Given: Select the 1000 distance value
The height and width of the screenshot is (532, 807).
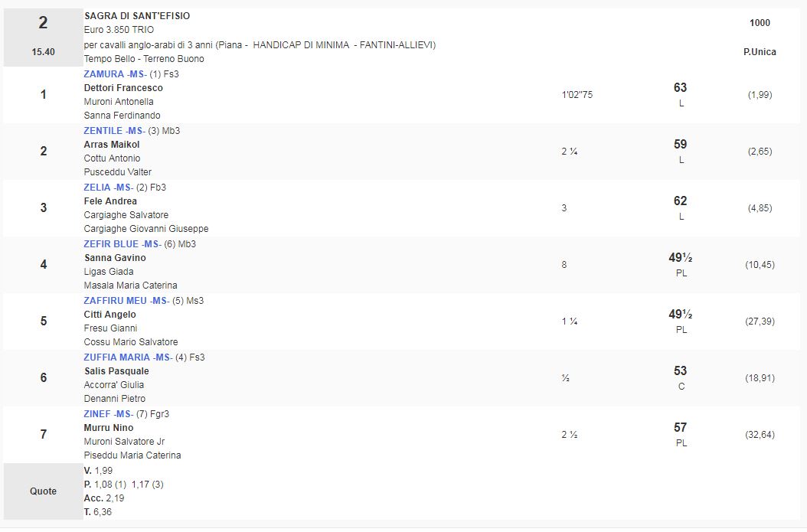Looking at the screenshot, I should click(x=760, y=23).
